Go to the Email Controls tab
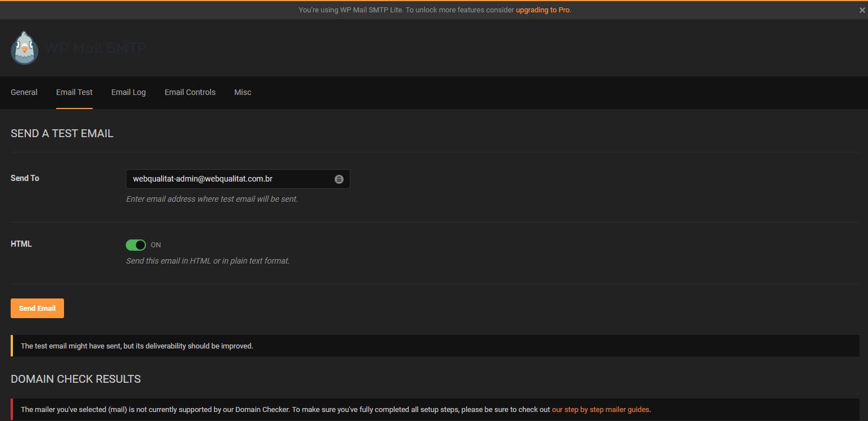 190,92
